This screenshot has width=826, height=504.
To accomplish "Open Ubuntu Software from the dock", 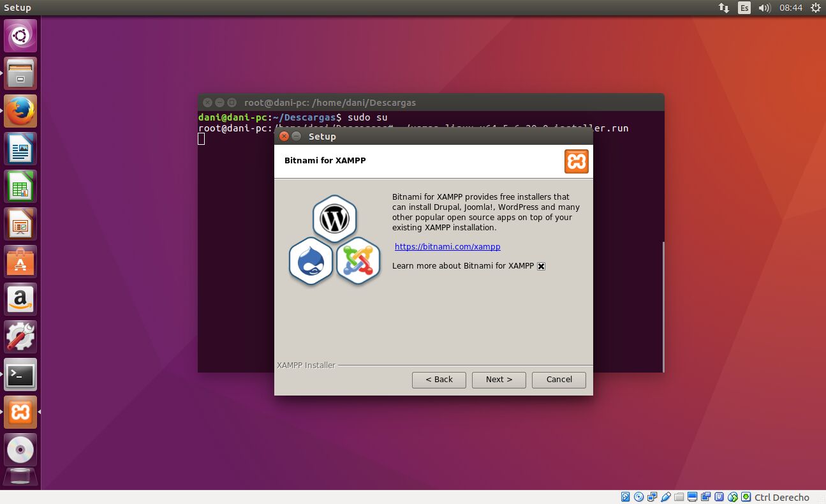I will point(20,262).
